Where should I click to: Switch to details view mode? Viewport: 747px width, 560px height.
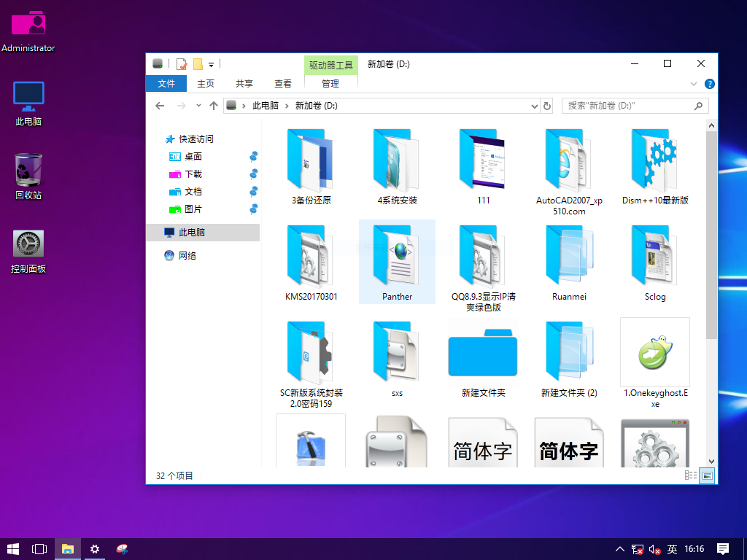pyautogui.click(x=690, y=476)
